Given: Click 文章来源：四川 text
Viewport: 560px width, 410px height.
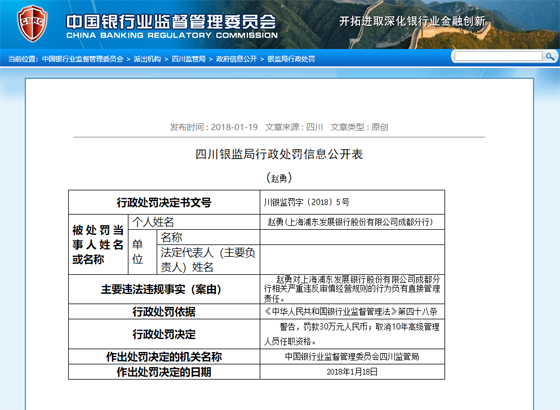Looking at the screenshot, I should pos(294,127).
